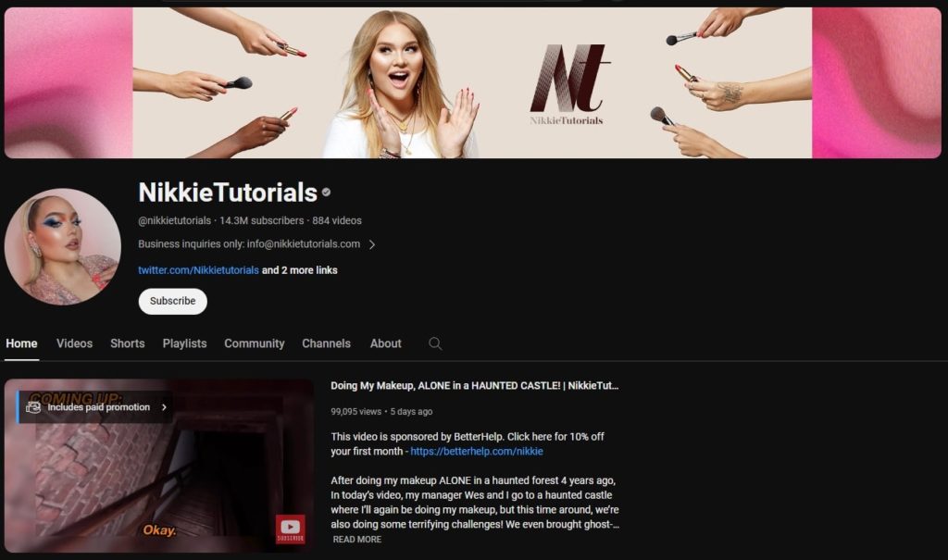Switch to the Videos tab
Viewport: 948px width, 560px height.
74,343
